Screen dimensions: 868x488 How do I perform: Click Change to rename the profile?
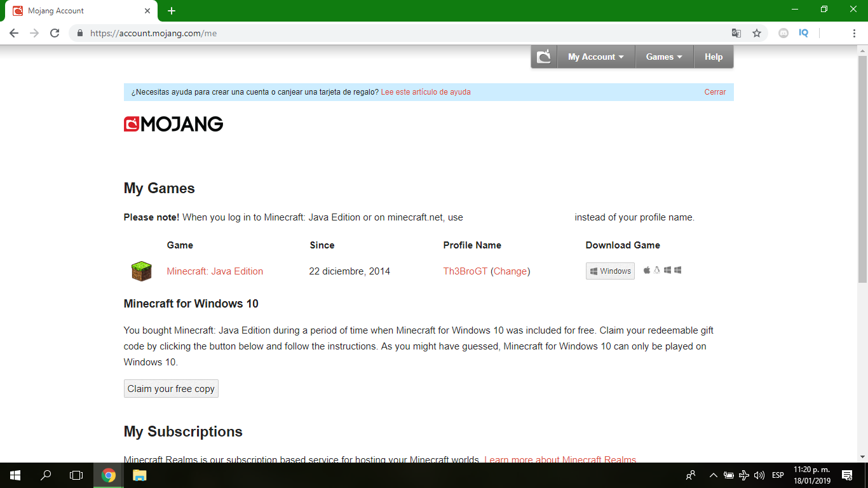[510, 271]
